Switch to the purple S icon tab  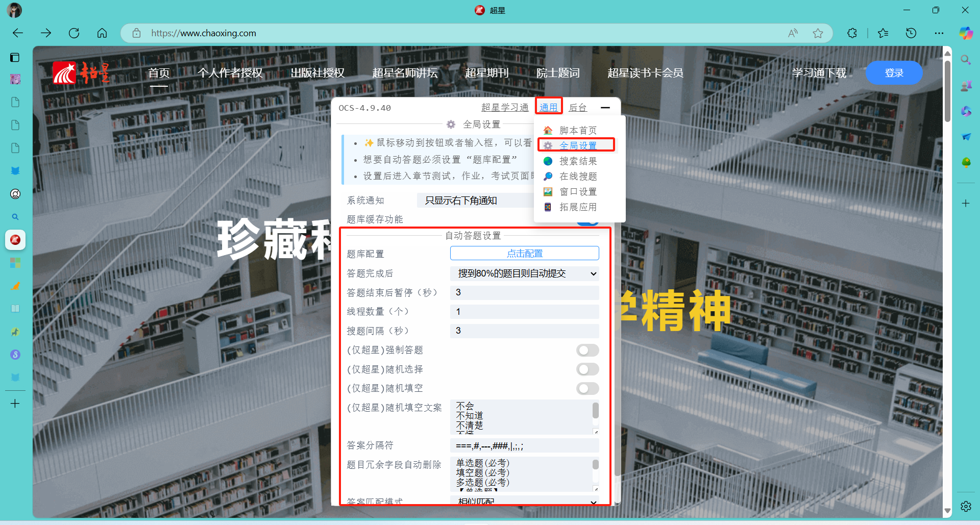(15, 355)
